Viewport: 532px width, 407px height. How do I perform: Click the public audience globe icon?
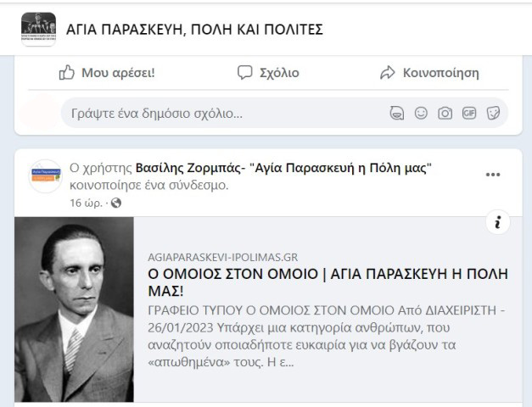pos(116,203)
